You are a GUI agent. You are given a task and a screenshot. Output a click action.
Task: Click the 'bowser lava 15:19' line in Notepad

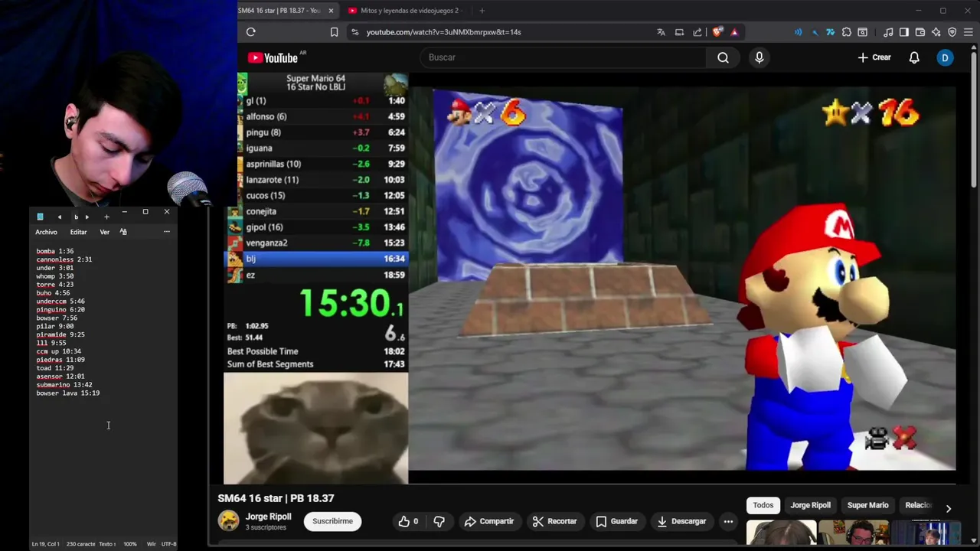coord(68,393)
